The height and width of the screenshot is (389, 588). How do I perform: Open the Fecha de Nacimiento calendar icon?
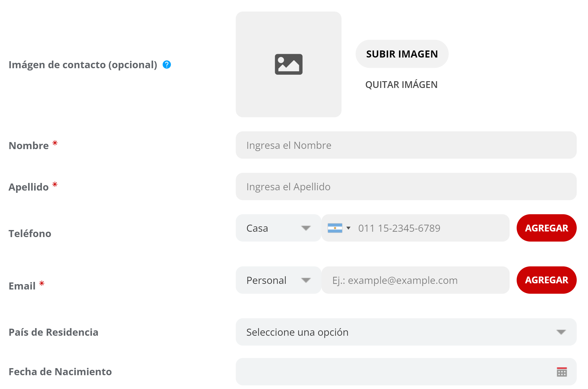click(561, 372)
